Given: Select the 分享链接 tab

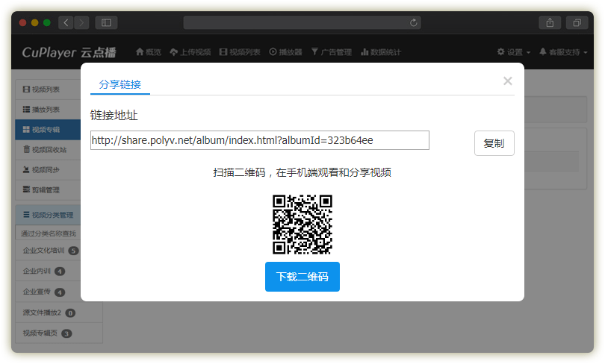Looking at the screenshot, I should coord(120,84).
